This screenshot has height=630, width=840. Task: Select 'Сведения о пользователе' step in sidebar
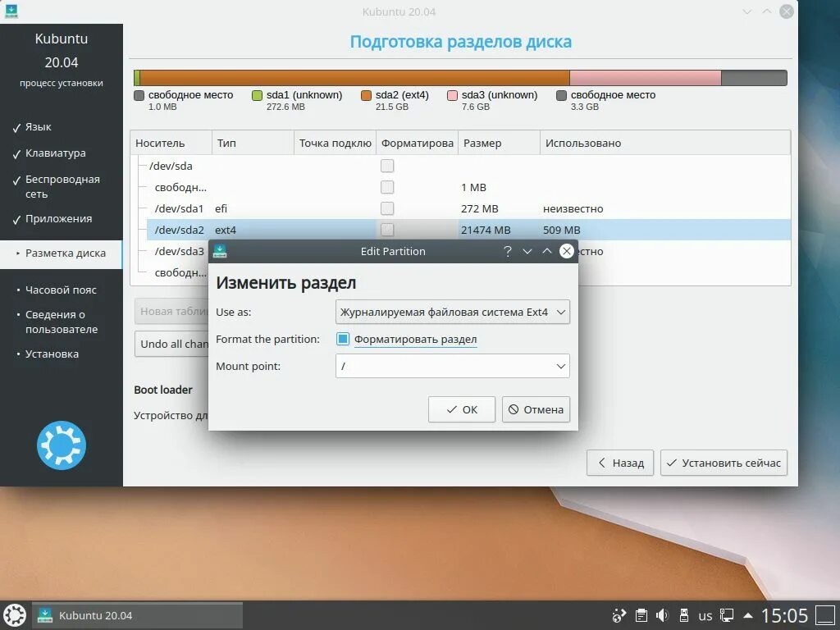coord(61,322)
